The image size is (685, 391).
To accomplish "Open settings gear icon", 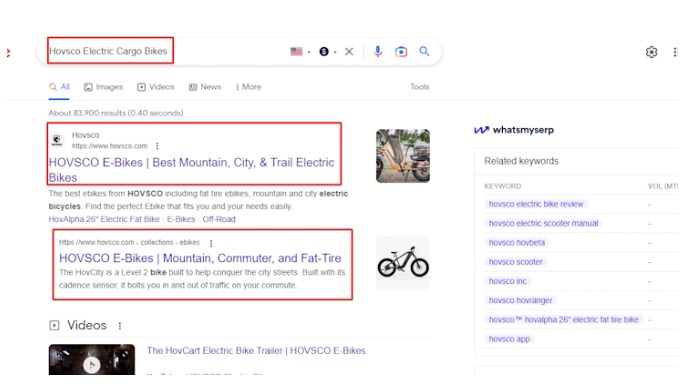I will (651, 52).
